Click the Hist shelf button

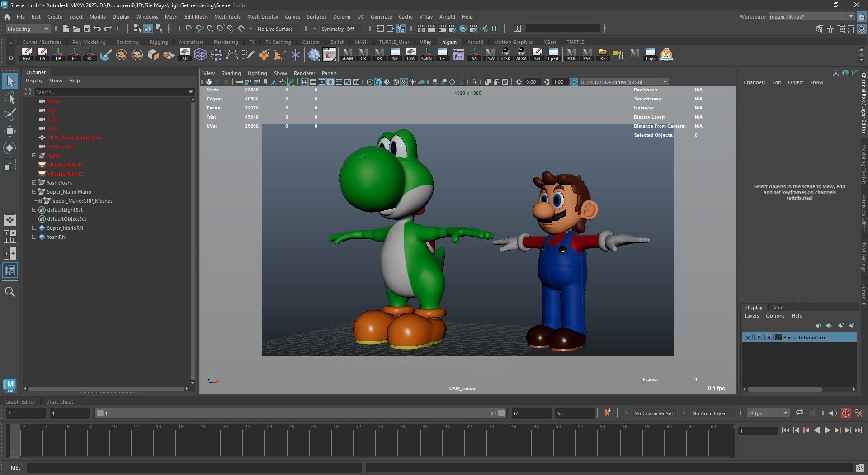(27, 54)
